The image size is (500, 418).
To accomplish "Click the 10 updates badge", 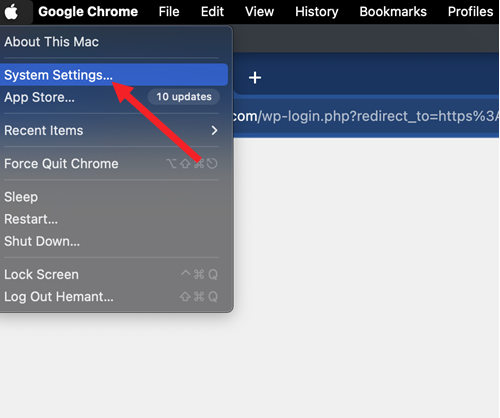I will coord(184,97).
